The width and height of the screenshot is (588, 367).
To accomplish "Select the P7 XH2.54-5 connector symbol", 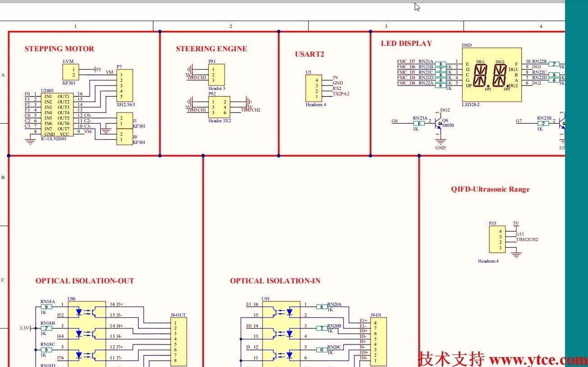I will [x=125, y=86].
